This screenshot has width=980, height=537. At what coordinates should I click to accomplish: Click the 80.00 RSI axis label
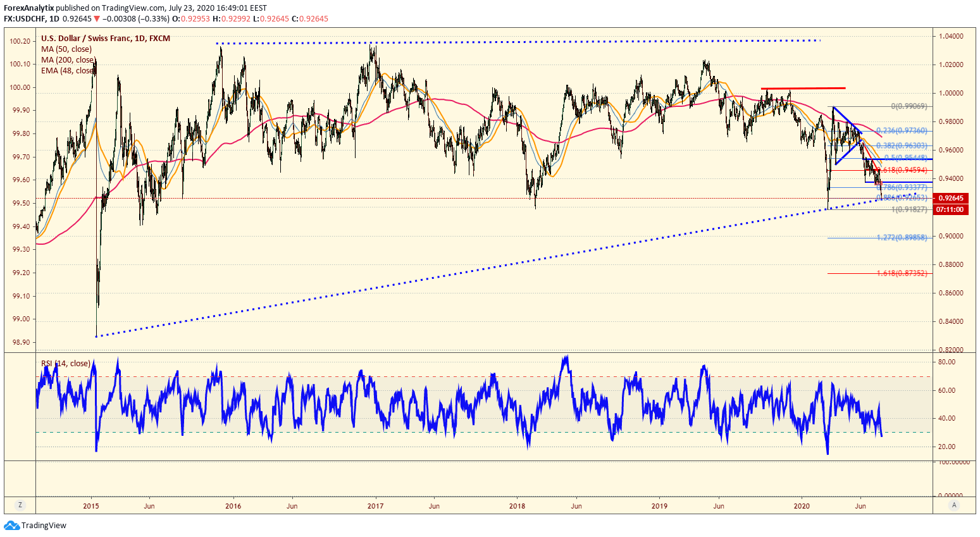click(x=946, y=362)
